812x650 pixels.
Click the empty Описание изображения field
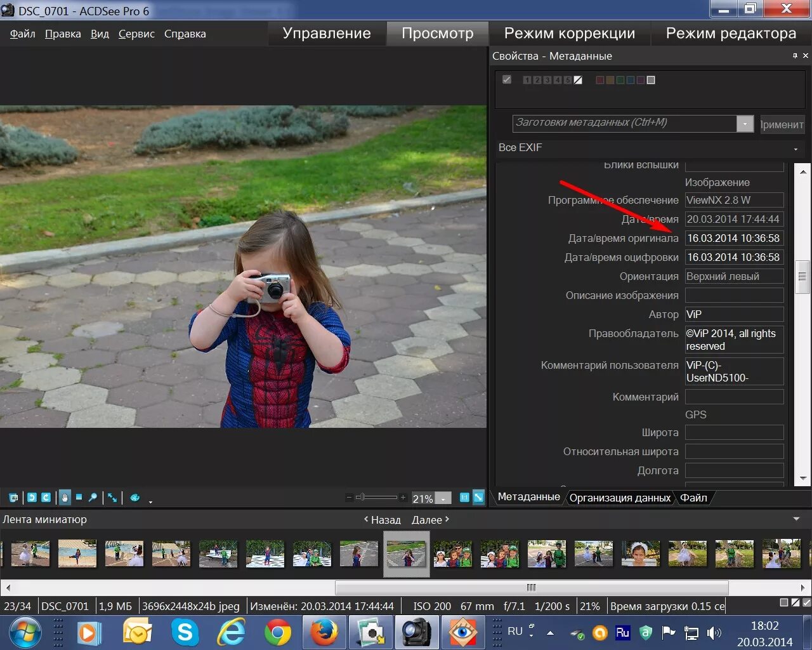(735, 295)
